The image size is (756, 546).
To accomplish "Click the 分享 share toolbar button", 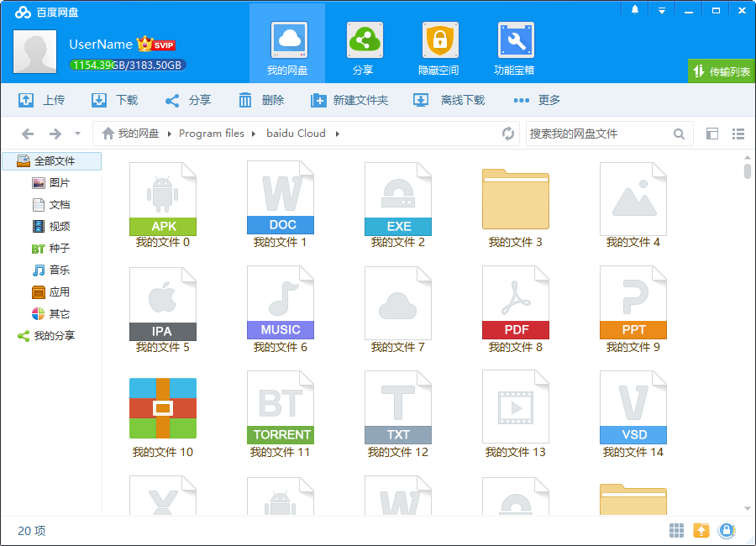I will (188, 100).
